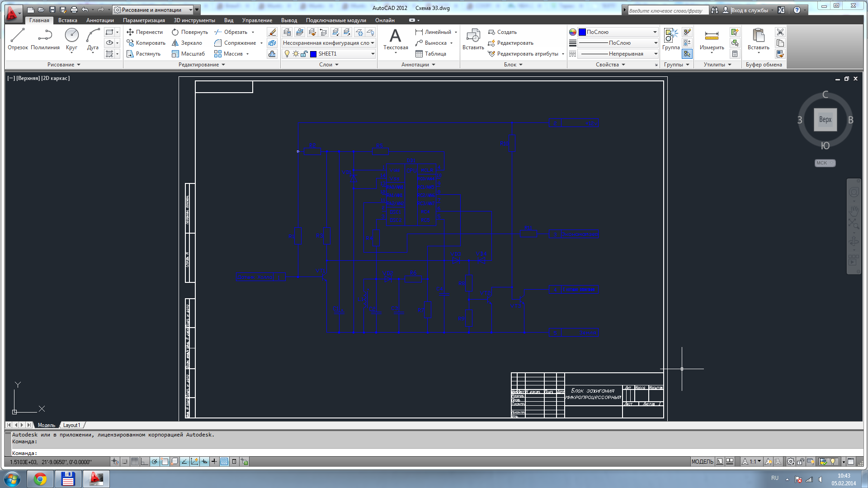
Task: Select the Полилиния (Polyline) tool
Action: pos(45,39)
